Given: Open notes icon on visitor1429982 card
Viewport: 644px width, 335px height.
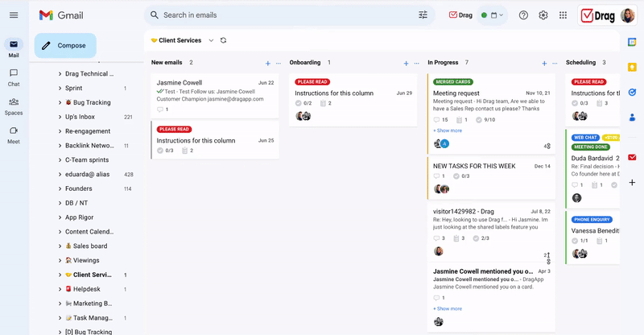Looking at the screenshot, I should click(x=456, y=238).
